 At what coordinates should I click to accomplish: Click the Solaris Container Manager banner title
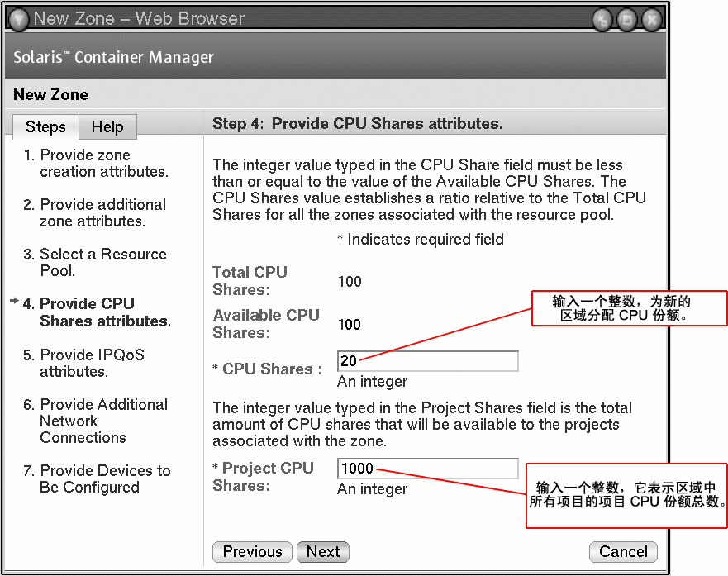coord(113,57)
